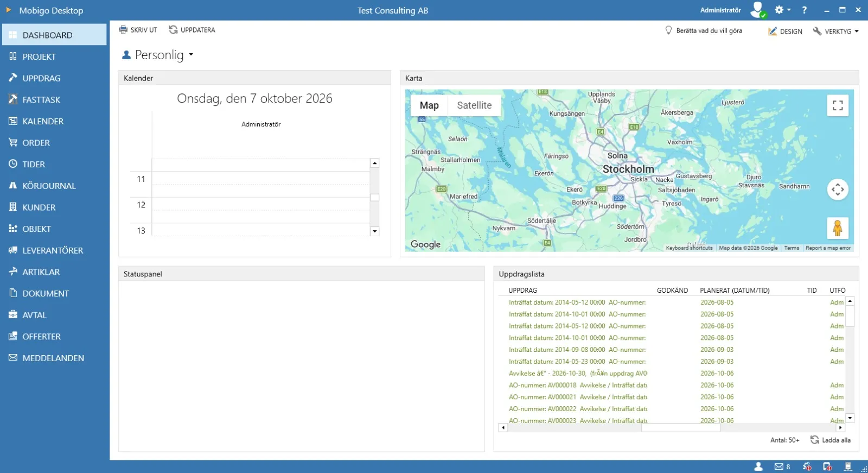The height and width of the screenshot is (473, 868).
Task: Switch map to Map view
Action: point(429,105)
